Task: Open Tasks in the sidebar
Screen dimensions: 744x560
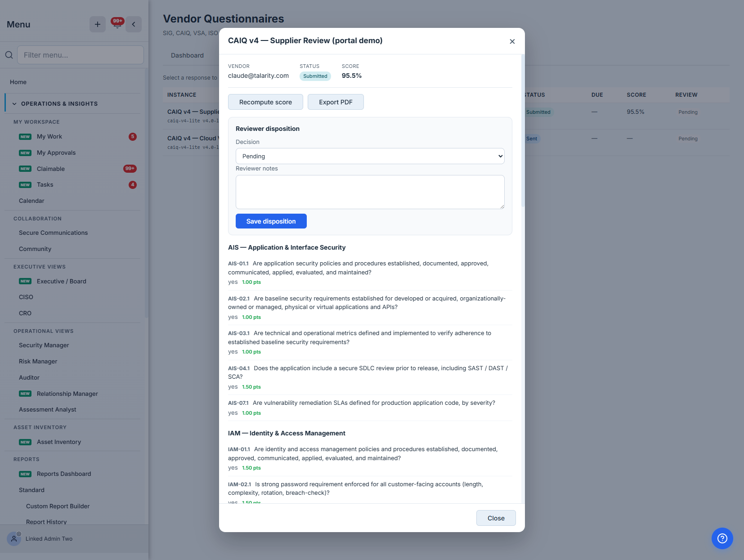Action: click(x=45, y=185)
